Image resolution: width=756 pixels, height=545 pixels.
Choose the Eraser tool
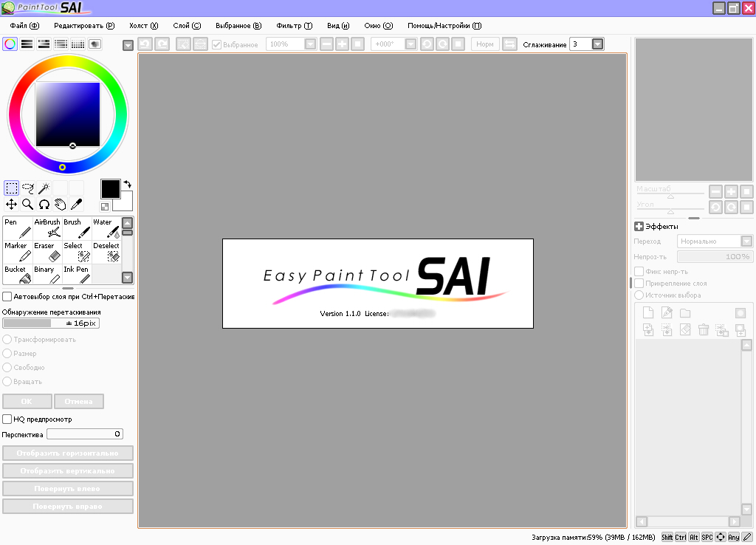pyautogui.click(x=47, y=252)
